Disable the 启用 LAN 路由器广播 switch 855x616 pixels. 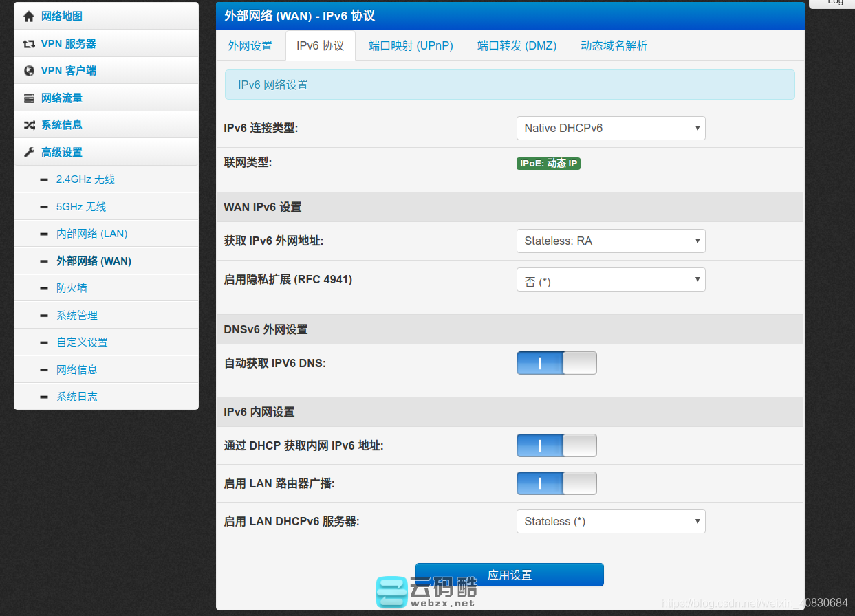tap(556, 483)
